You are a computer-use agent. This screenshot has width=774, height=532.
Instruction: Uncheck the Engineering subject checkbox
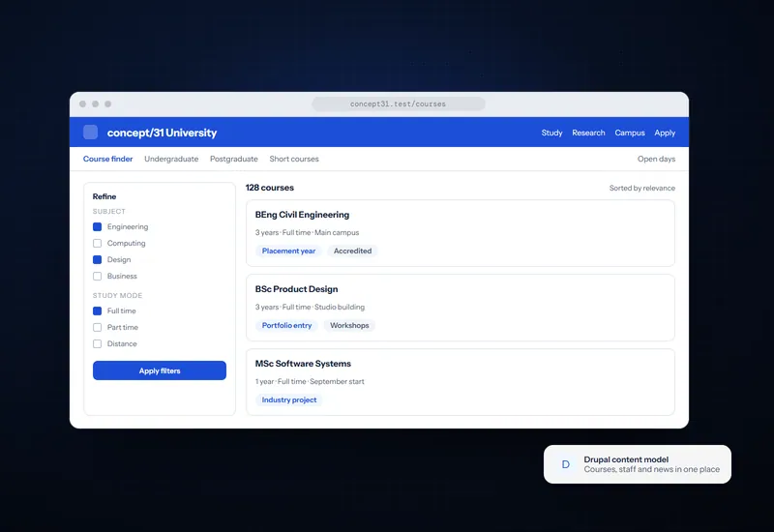coord(98,227)
